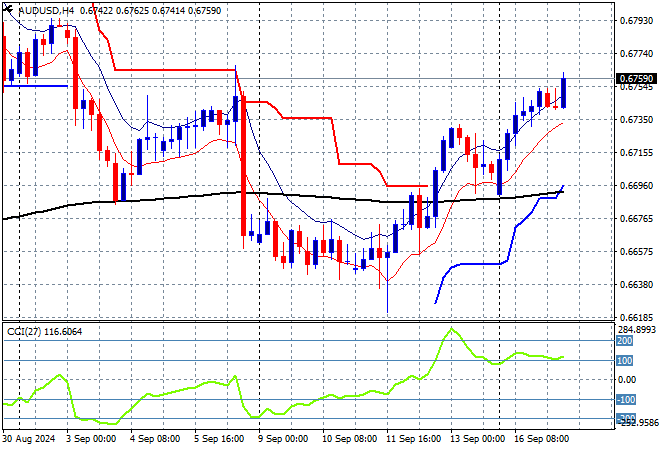Image resolution: width=660 pixels, height=450 pixels.
Task: Click the CCI 0.00 level label
Action: click(627, 380)
